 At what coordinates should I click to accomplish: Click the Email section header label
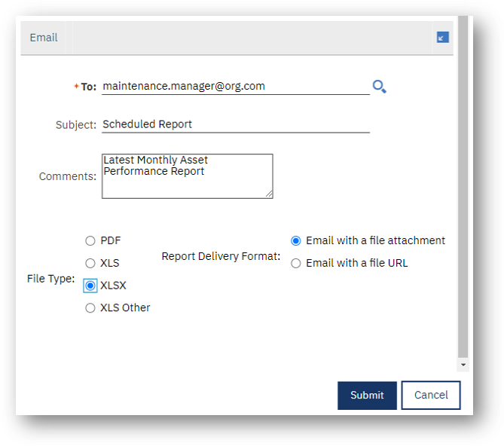tap(44, 38)
